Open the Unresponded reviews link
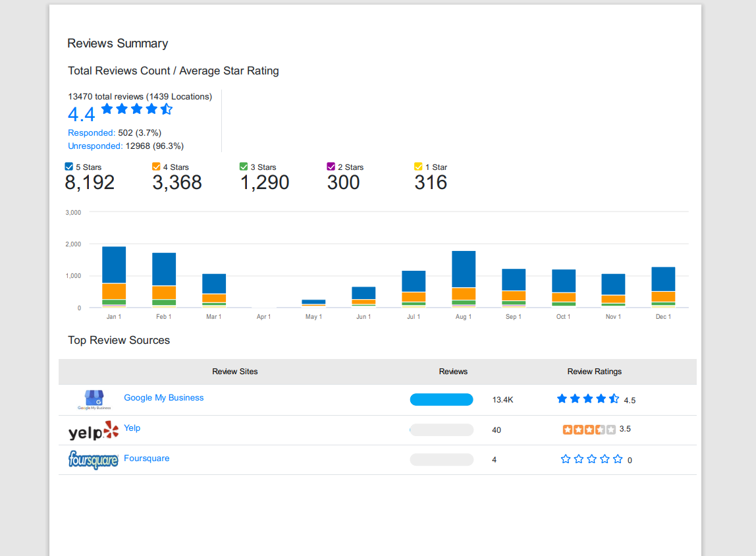Image resolution: width=756 pixels, height=556 pixels. 95,146
